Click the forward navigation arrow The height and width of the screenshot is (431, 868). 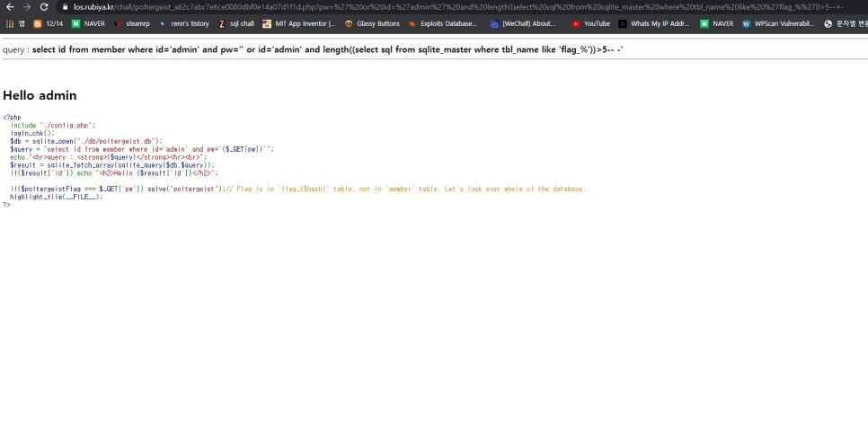point(27,7)
